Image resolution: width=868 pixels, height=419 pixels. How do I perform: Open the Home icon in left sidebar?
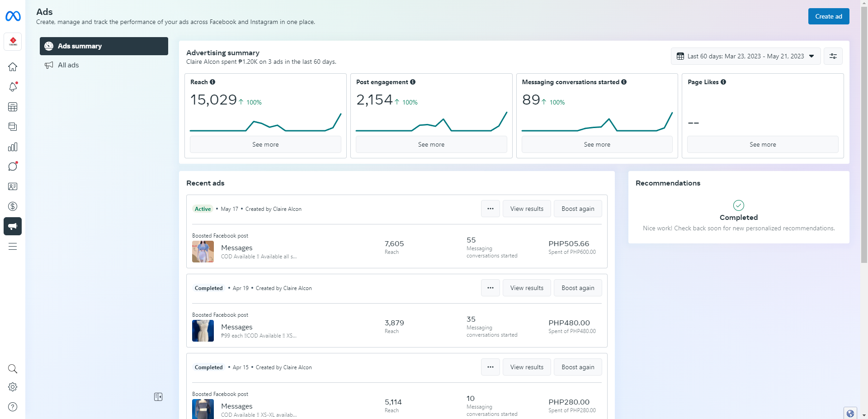pyautogui.click(x=13, y=67)
